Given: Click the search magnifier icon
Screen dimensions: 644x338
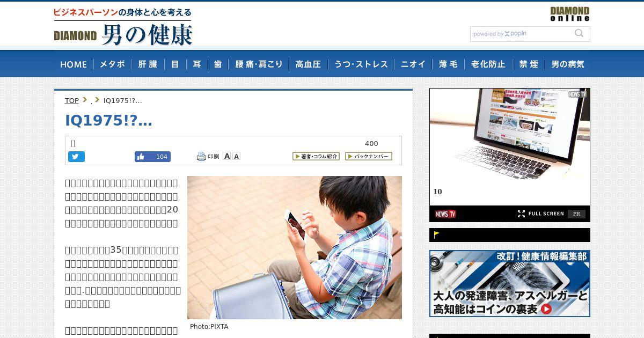Looking at the screenshot, I should [x=579, y=33].
